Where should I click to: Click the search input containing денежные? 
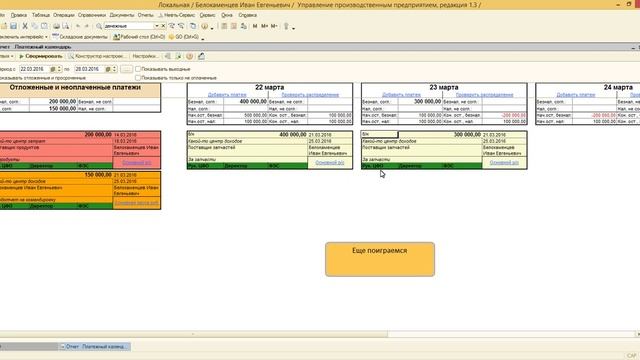click(x=128, y=26)
